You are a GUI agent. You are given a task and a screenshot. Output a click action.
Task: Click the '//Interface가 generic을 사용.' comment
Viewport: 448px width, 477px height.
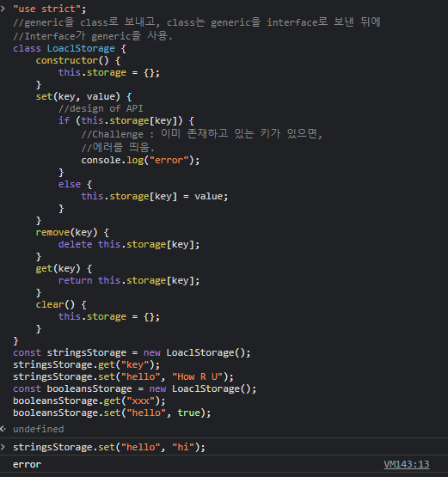93,36
